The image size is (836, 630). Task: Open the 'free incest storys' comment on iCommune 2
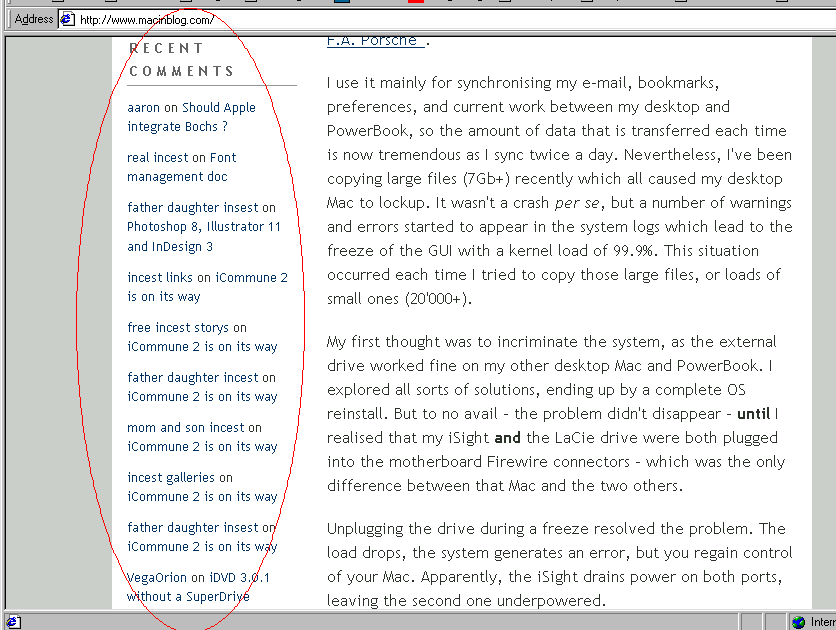click(202, 337)
